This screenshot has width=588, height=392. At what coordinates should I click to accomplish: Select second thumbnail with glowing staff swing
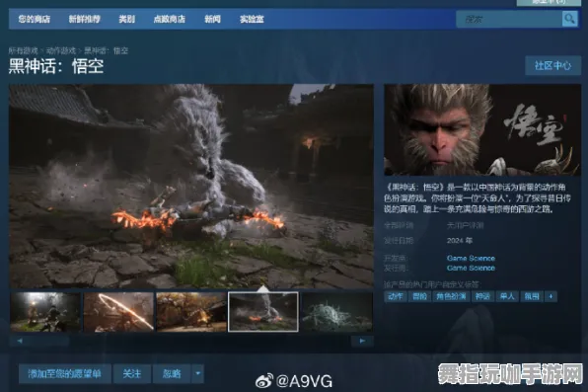(x=118, y=312)
